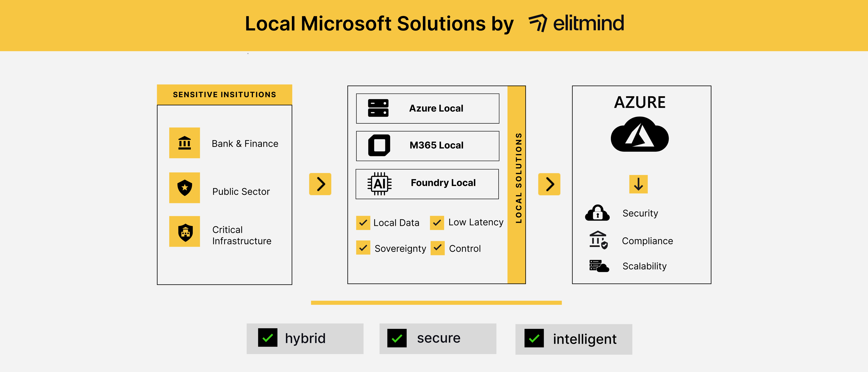Click the Compliance building checkmark icon
Screen dimensions: 868x372
pos(598,240)
